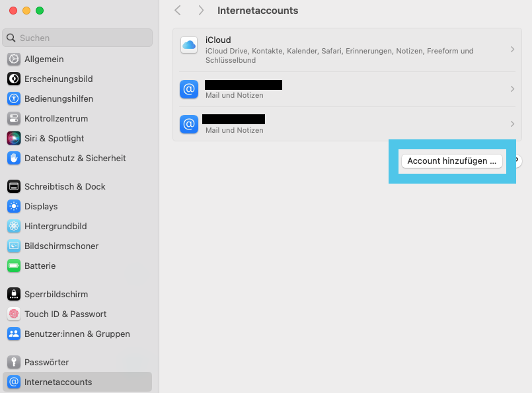Open Bedienungshilfen accessibility icon
The height and width of the screenshot is (393, 532).
tap(14, 98)
